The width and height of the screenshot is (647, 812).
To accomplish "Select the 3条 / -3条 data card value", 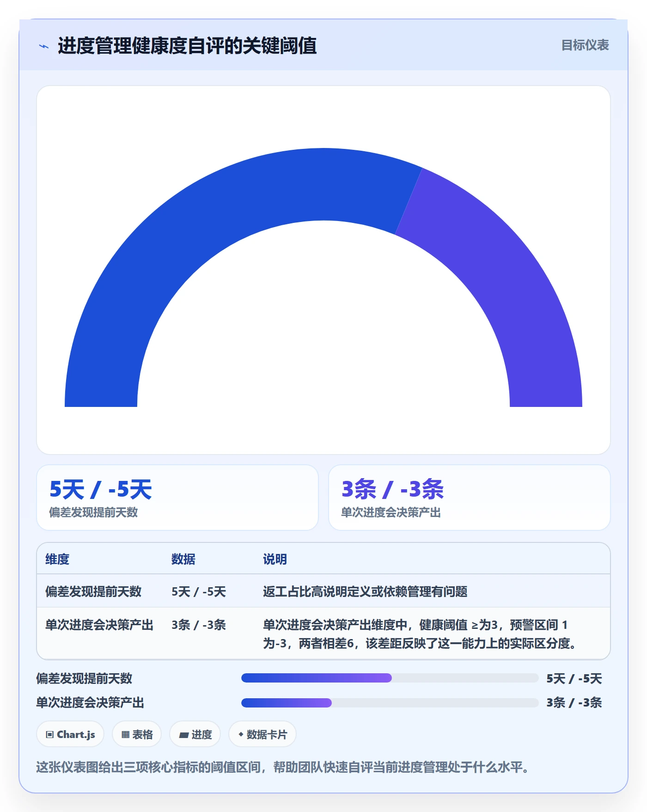I will point(392,489).
